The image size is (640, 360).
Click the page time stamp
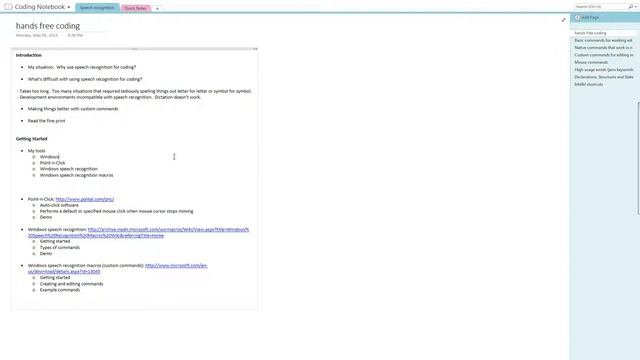(75, 36)
